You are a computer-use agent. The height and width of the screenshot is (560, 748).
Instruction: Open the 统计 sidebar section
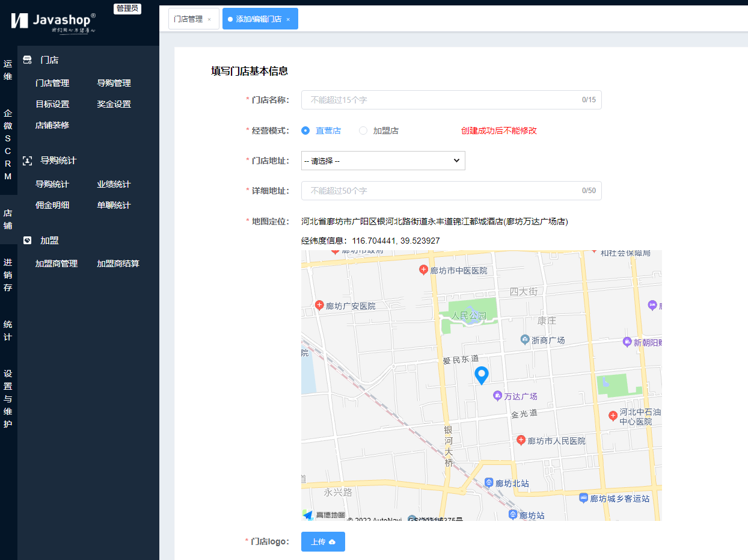click(x=8, y=330)
